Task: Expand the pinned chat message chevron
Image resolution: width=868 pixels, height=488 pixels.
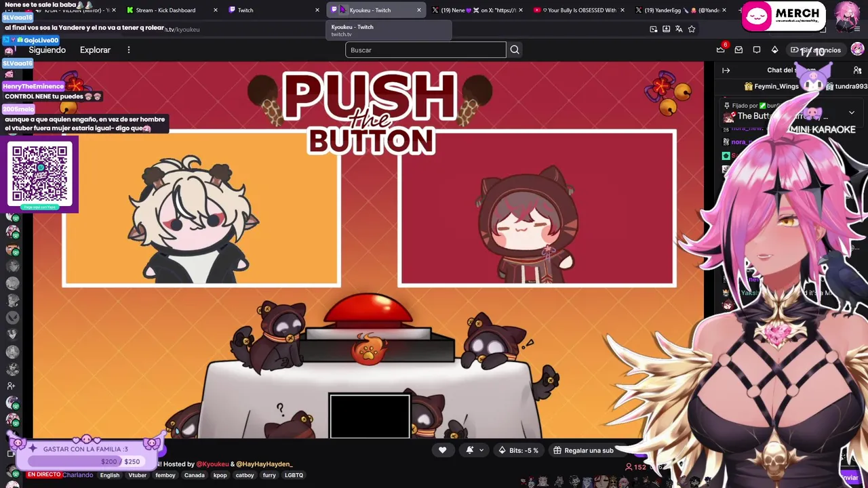Action: tap(852, 113)
